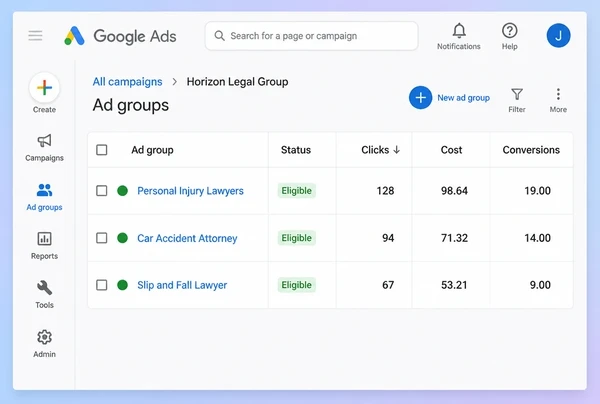600x404 pixels.
Task: Click the search magnifier icon
Action: [x=219, y=36]
